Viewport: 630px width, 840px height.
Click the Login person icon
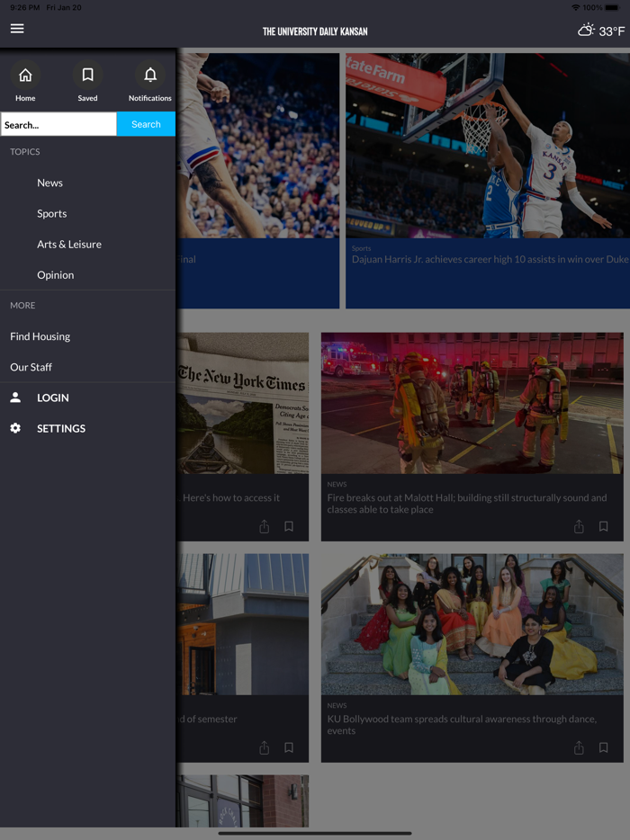[x=15, y=398]
